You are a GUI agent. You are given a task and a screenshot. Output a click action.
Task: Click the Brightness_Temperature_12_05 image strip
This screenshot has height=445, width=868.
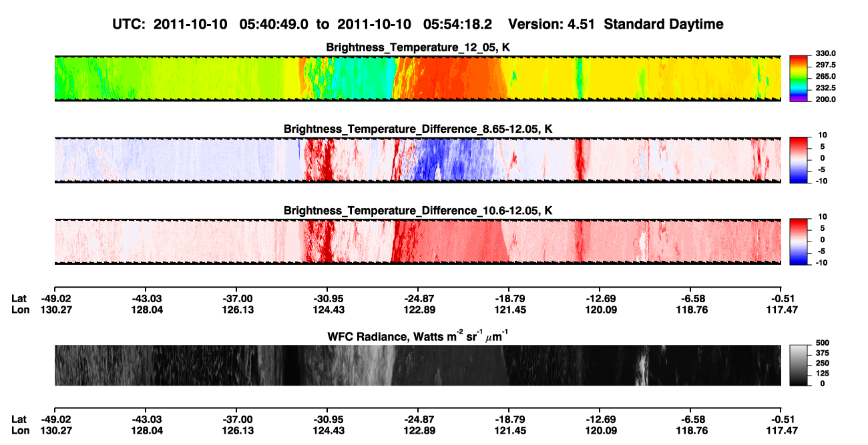417,79
